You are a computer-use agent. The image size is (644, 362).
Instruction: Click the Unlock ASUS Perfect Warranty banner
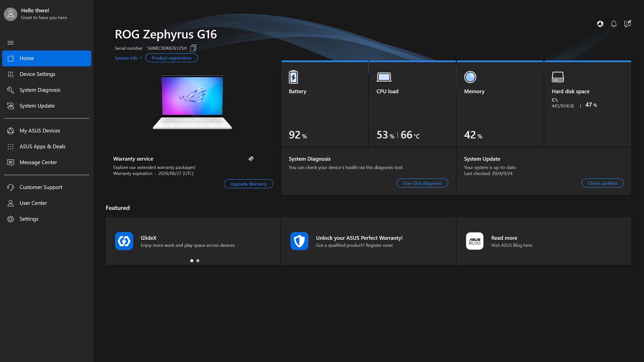point(369,241)
